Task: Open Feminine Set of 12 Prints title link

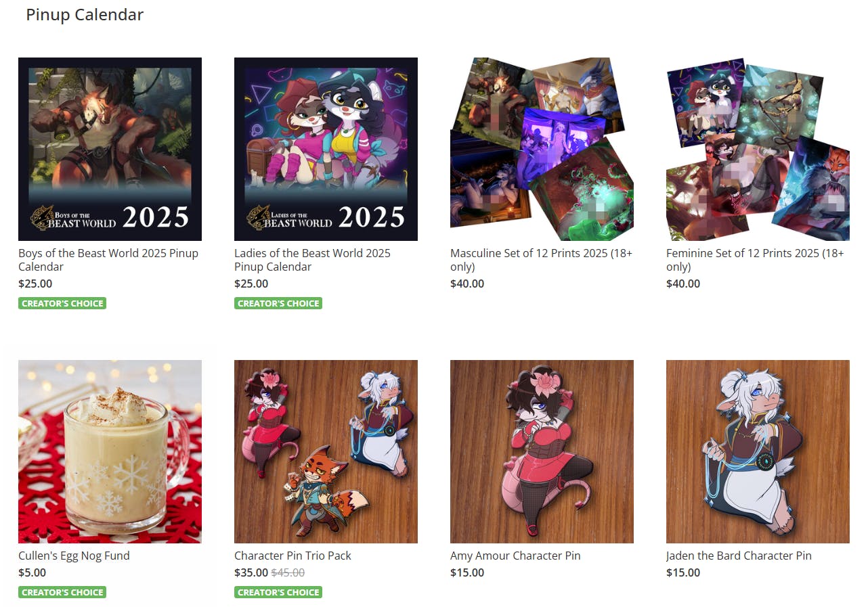Action: [x=755, y=260]
